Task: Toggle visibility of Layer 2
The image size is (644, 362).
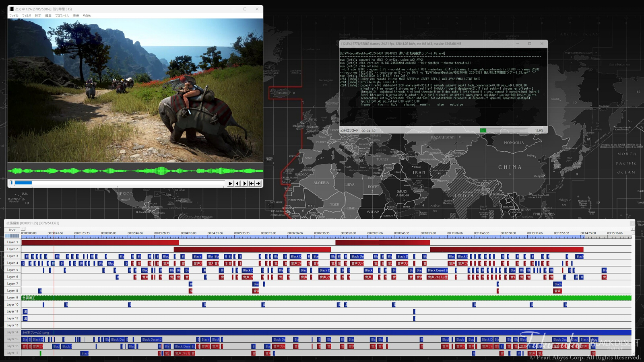Action: click(12, 249)
